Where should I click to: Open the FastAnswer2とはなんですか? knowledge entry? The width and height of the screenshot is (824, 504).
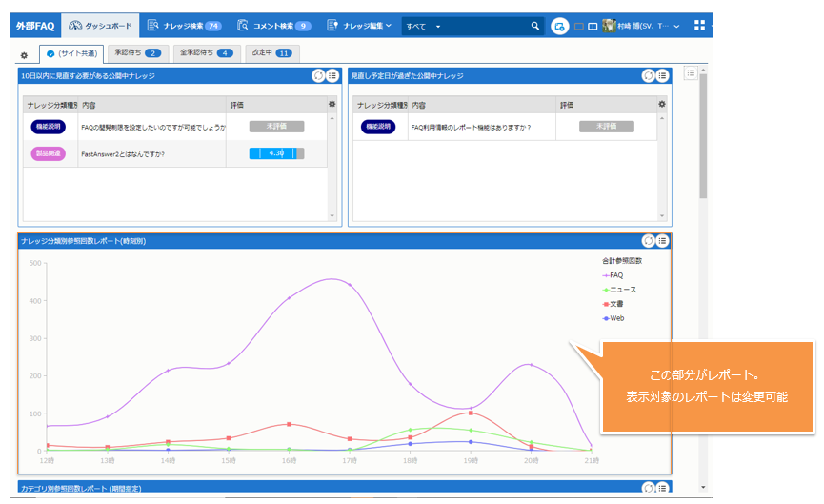click(x=124, y=153)
